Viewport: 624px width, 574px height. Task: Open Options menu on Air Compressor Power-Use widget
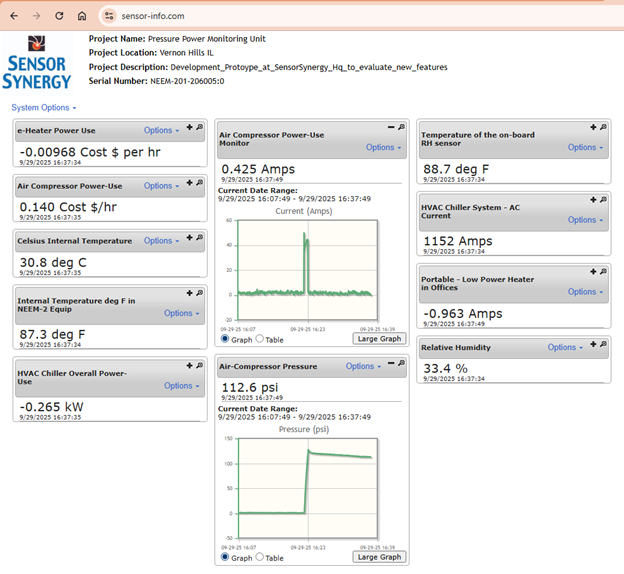(x=162, y=186)
